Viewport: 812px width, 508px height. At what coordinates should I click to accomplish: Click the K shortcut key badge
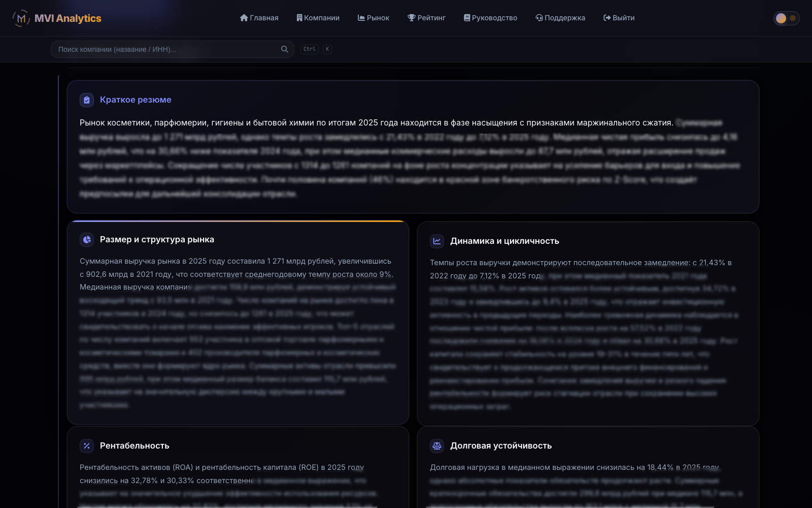(x=327, y=49)
